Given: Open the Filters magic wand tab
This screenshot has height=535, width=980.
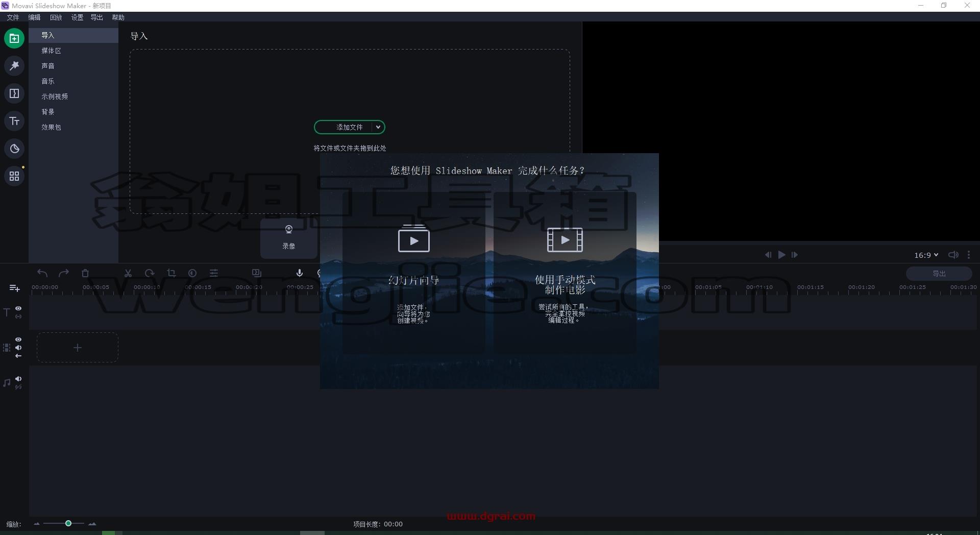Looking at the screenshot, I should click(14, 66).
